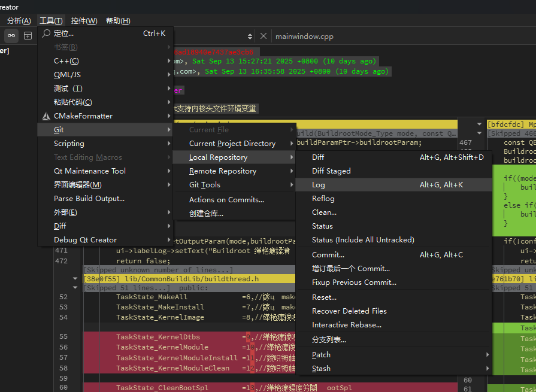Open Interactive Rebase... option
The height and width of the screenshot is (392, 536).
click(x=346, y=325)
